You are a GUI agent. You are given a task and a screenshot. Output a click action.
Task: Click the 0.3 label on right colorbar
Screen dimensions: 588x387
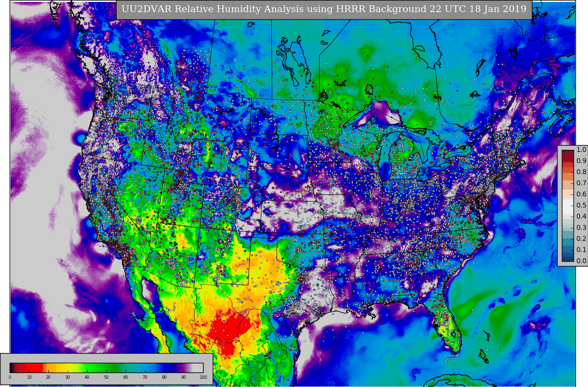click(x=581, y=228)
